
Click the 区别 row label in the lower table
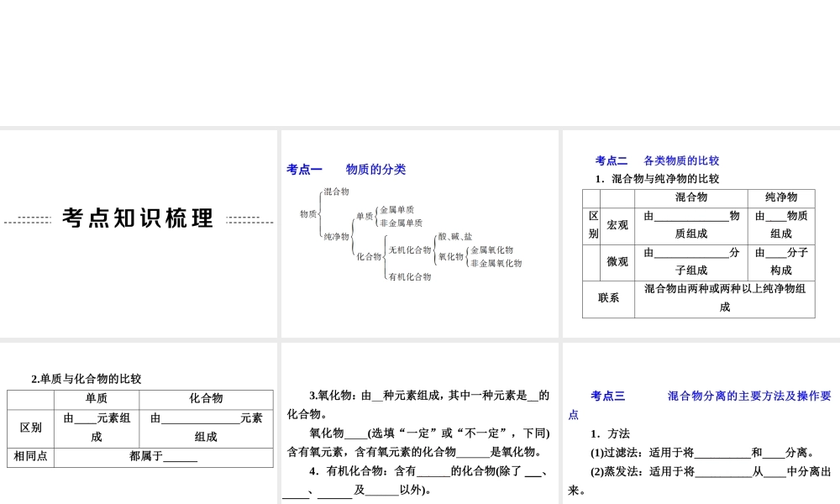(x=30, y=428)
